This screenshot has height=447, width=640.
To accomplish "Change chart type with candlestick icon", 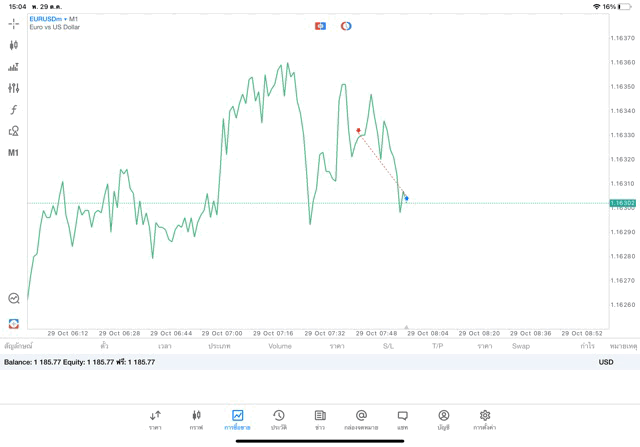I will pyautogui.click(x=13, y=45).
